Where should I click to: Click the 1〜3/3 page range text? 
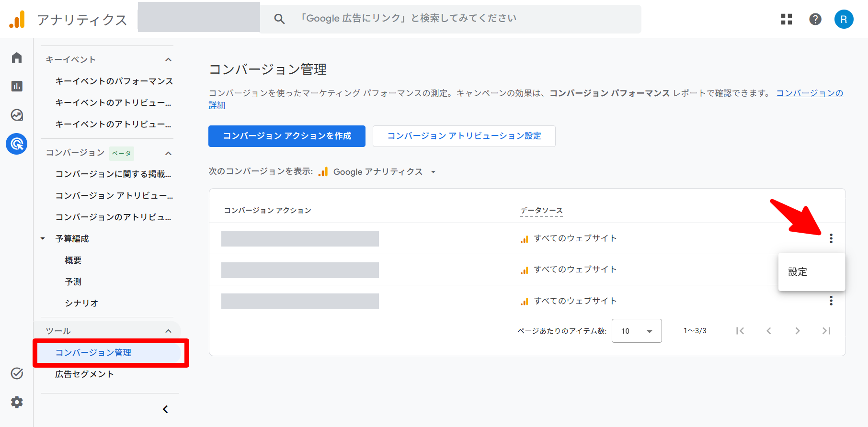695,331
